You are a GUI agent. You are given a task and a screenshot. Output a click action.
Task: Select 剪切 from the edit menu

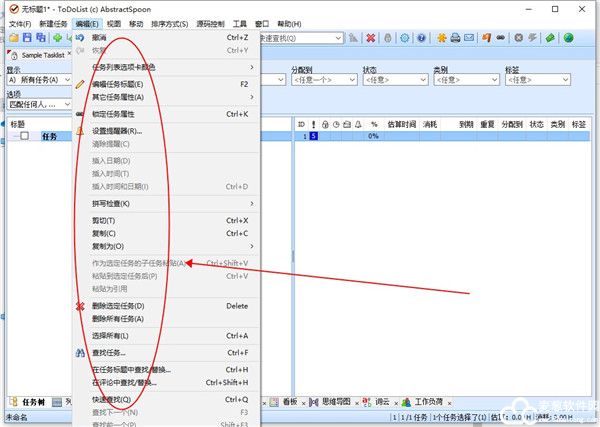[104, 220]
